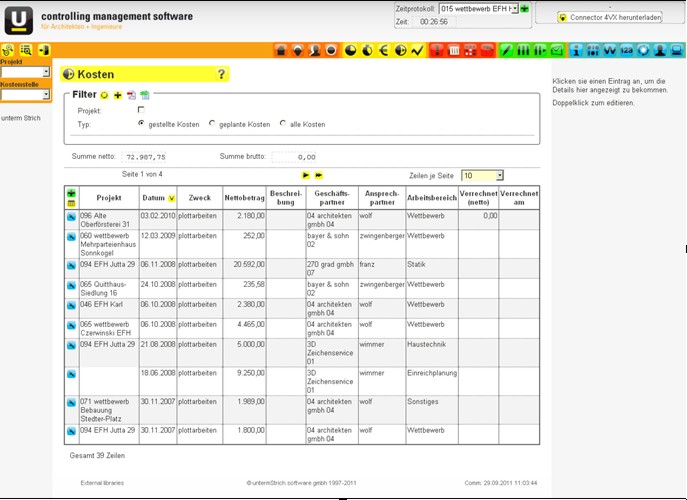Open the Kostenstelle dropdown in sidebar
The width and height of the screenshot is (687, 500).
[25, 95]
